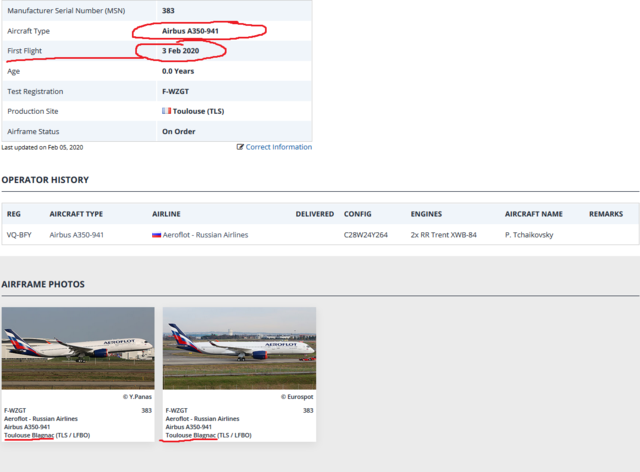Click F-WZGT caption under the Eurospot photo
The image size is (640, 472).
click(177, 410)
